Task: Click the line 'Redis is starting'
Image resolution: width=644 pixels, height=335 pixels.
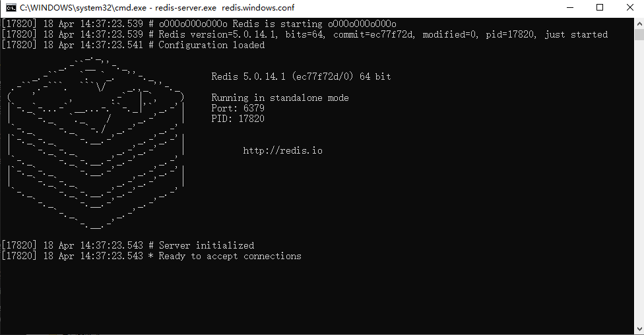Action: coord(199,24)
